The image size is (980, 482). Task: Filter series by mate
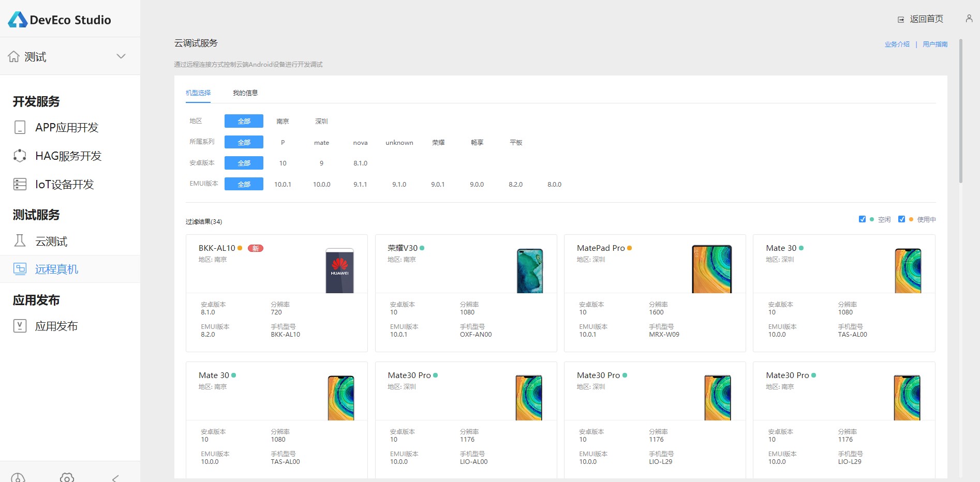(321, 142)
